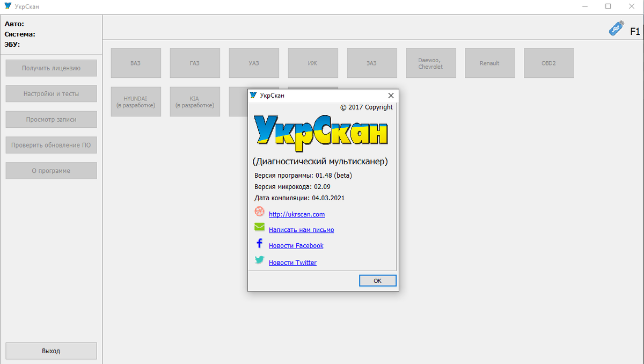Open the Написать нам письмо link
This screenshot has width=644, height=364.
click(301, 230)
